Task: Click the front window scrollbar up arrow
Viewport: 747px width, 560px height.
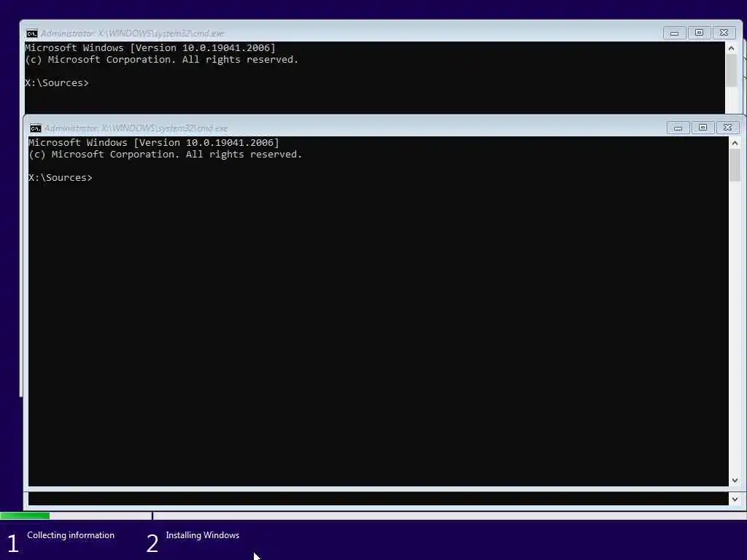Action: pyautogui.click(x=735, y=143)
